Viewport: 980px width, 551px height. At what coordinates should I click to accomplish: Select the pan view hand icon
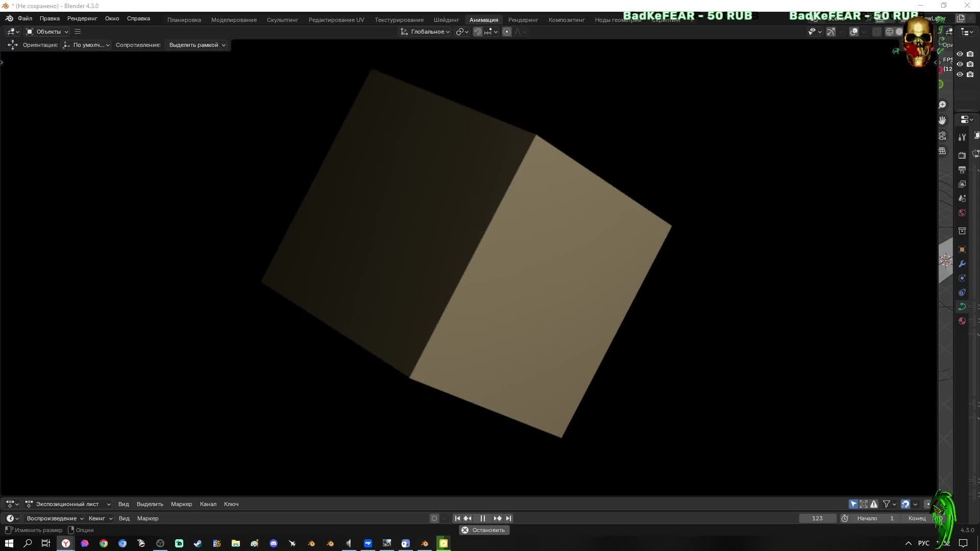[x=942, y=120]
